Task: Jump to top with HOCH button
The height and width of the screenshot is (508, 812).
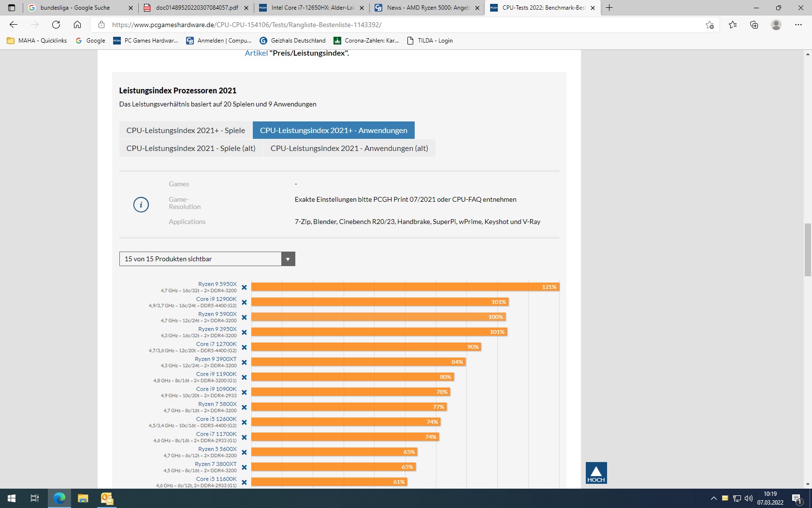Action: pos(596,473)
